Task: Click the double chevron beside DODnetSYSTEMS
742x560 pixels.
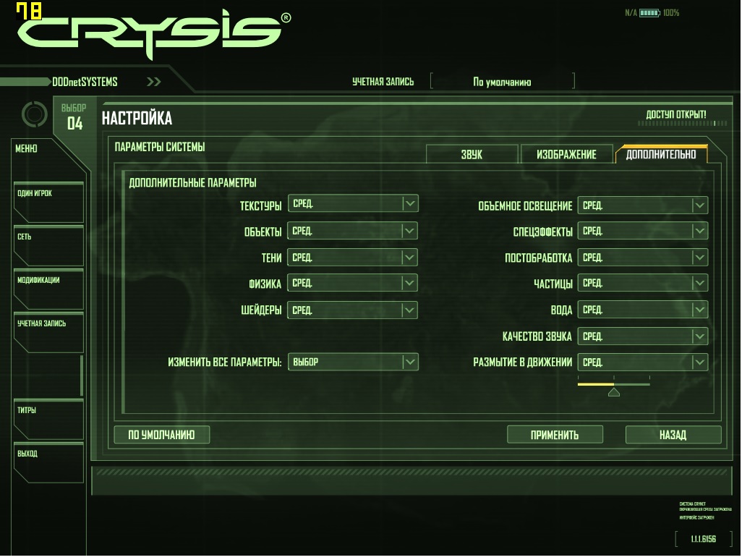Action: point(154,82)
